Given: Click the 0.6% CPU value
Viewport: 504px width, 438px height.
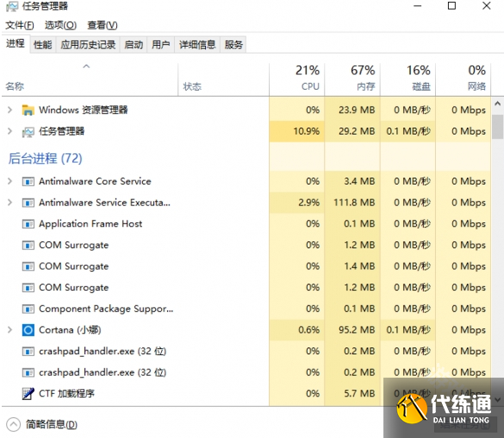Looking at the screenshot, I should click(x=309, y=330).
